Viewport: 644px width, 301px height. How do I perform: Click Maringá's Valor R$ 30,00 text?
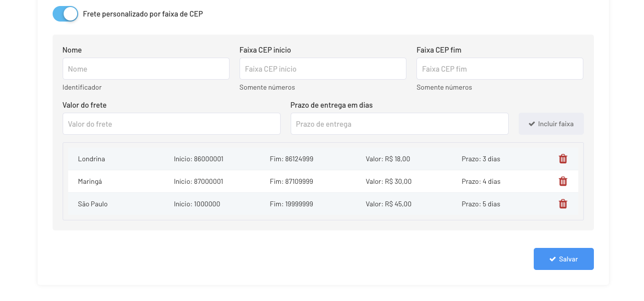[388, 181]
